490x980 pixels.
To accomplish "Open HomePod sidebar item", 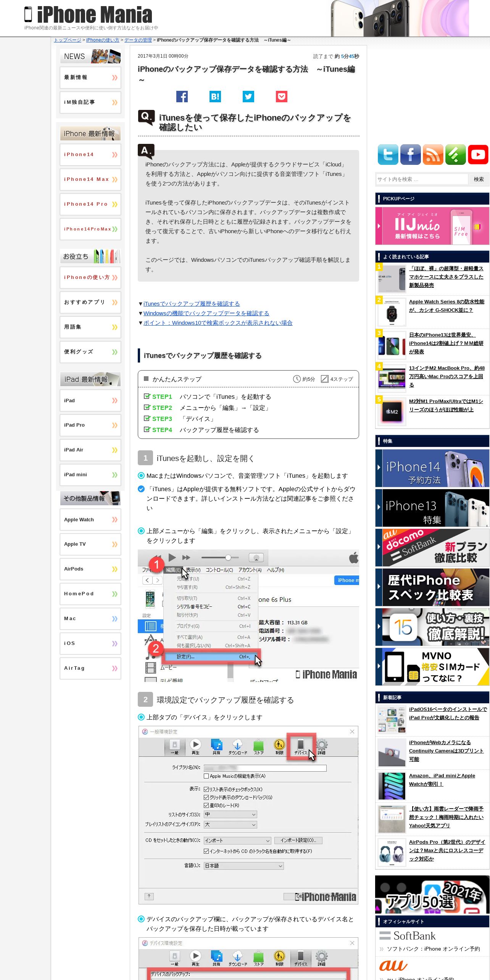I will pos(90,594).
